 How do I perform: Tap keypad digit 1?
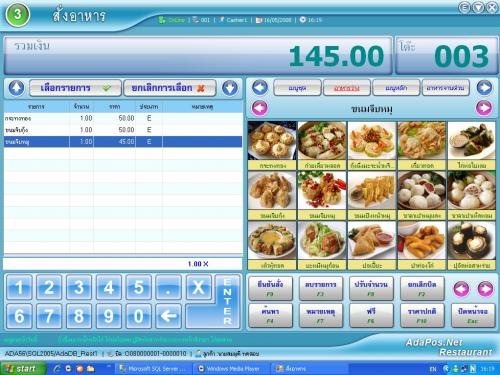19,287
